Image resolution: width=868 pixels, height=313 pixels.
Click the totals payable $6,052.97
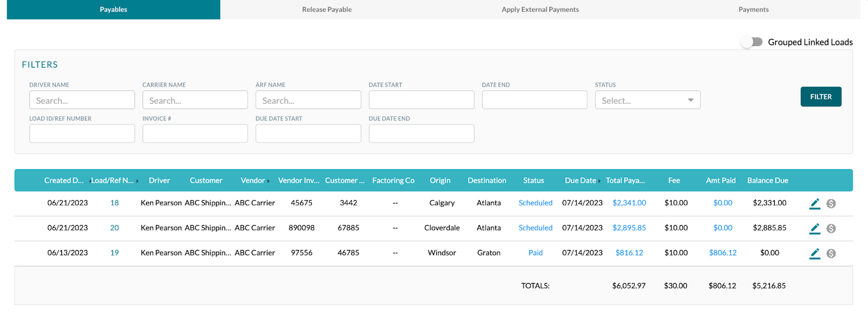point(629,286)
